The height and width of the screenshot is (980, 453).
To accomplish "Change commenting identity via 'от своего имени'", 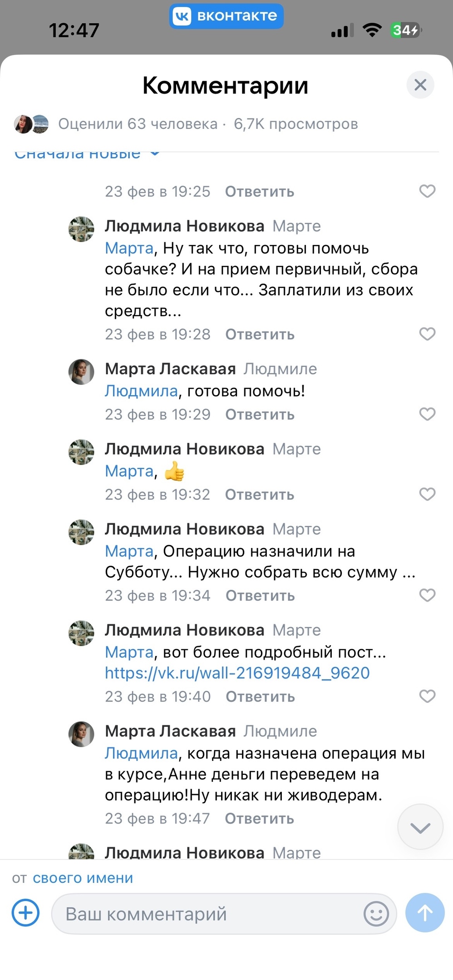I will click(x=82, y=878).
